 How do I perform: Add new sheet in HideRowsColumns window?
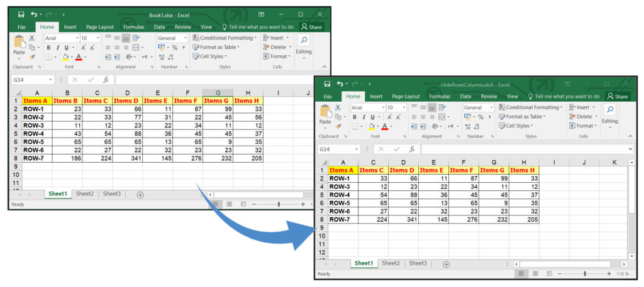[x=446, y=264]
